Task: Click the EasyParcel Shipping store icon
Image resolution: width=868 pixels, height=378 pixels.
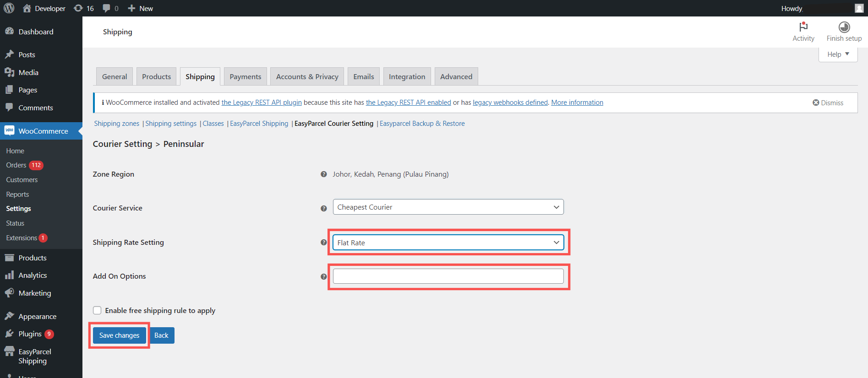Action: click(x=9, y=351)
